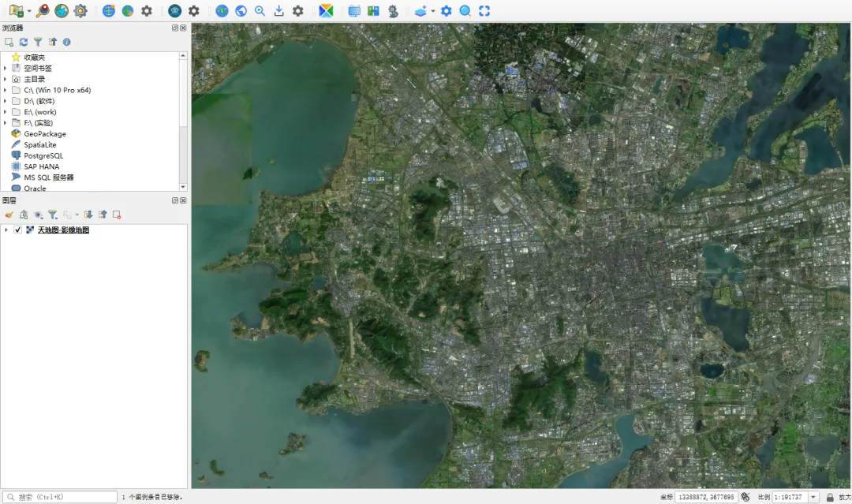
Task: Undock the 图层 panel with float button
Action: (175, 200)
